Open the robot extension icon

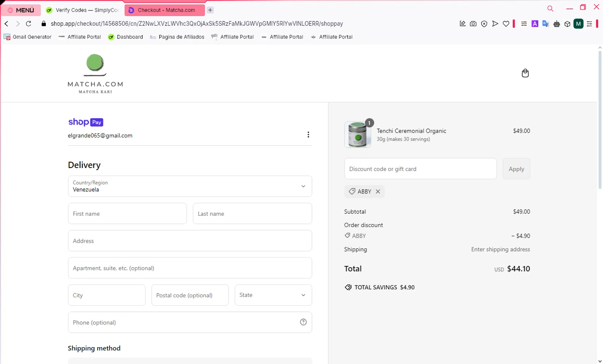(557, 24)
